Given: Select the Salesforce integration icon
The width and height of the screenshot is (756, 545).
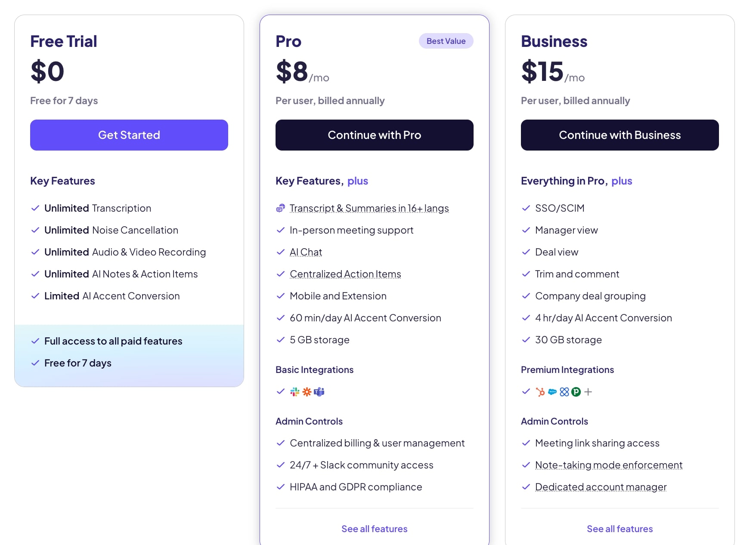Looking at the screenshot, I should click(x=552, y=392).
